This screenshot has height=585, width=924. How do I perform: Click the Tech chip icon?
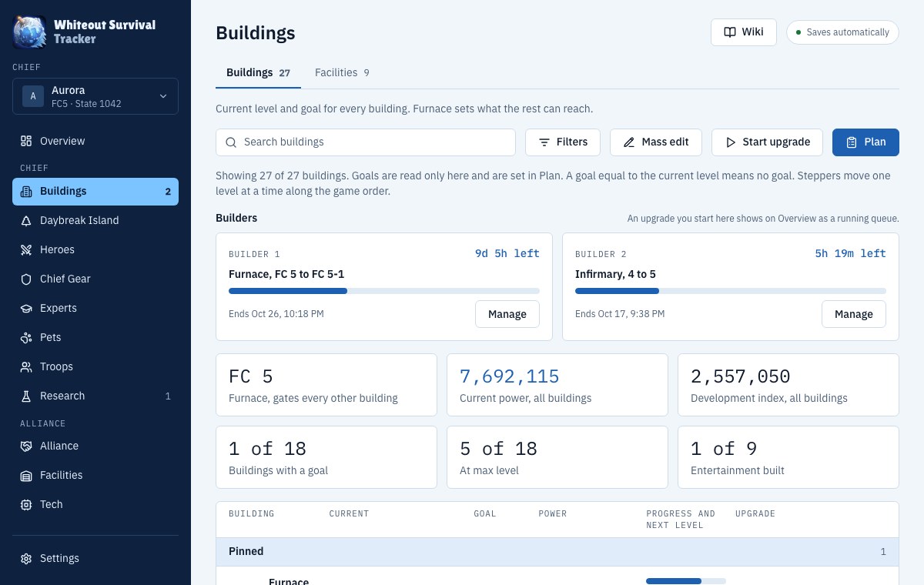(26, 505)
